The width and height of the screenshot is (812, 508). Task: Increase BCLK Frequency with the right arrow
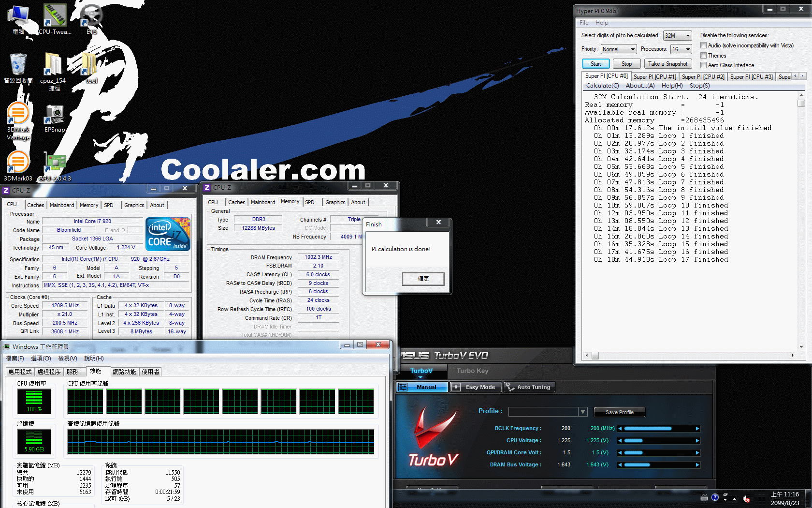tap(697, 429)
